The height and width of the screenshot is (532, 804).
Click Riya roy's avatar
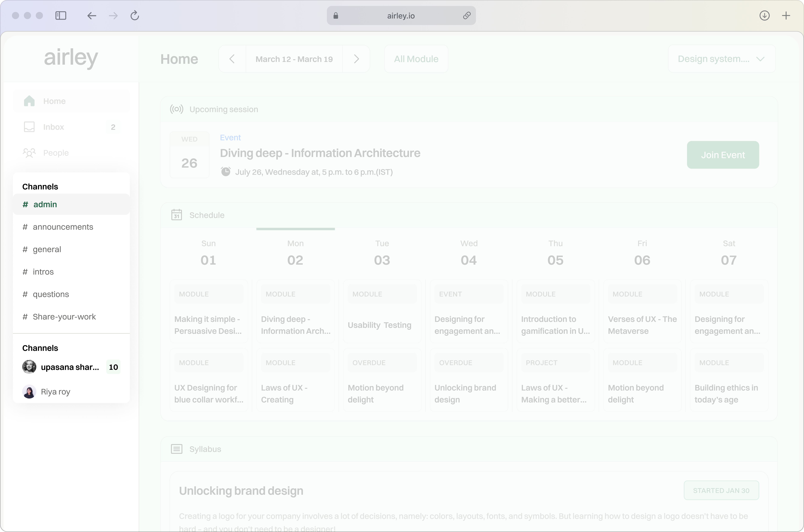pyautogui.click(x=29, y=392)
